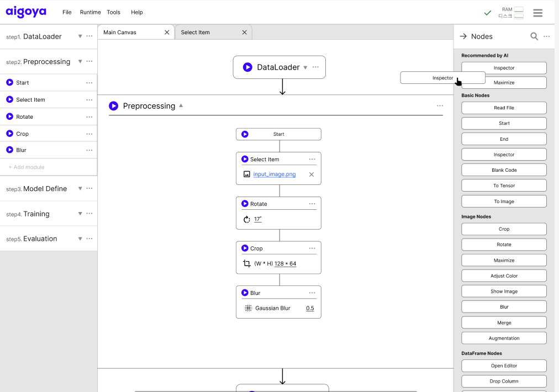
Task: Add the Open Editor node
Action: [x=504, y=365]
